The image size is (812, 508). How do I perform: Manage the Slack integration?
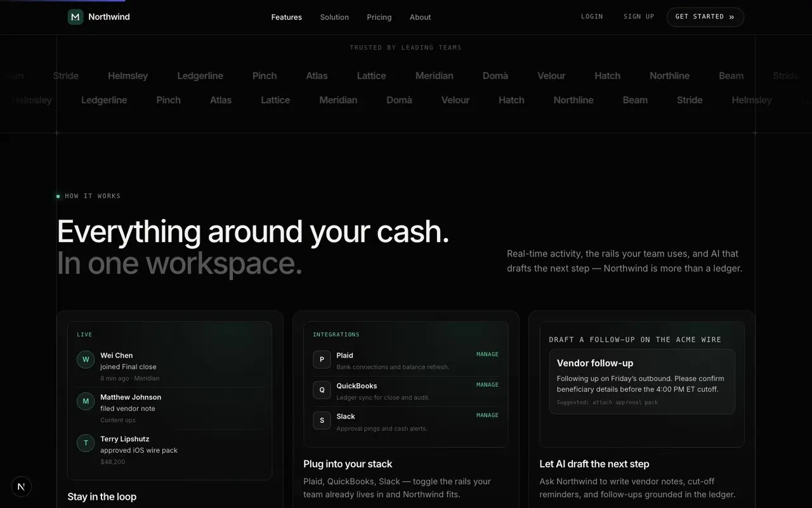487,415
